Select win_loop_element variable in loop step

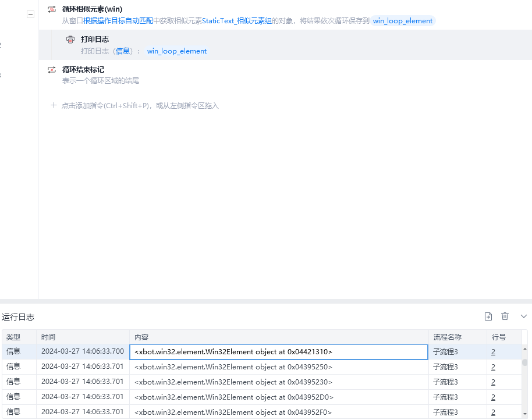point(403,21)
